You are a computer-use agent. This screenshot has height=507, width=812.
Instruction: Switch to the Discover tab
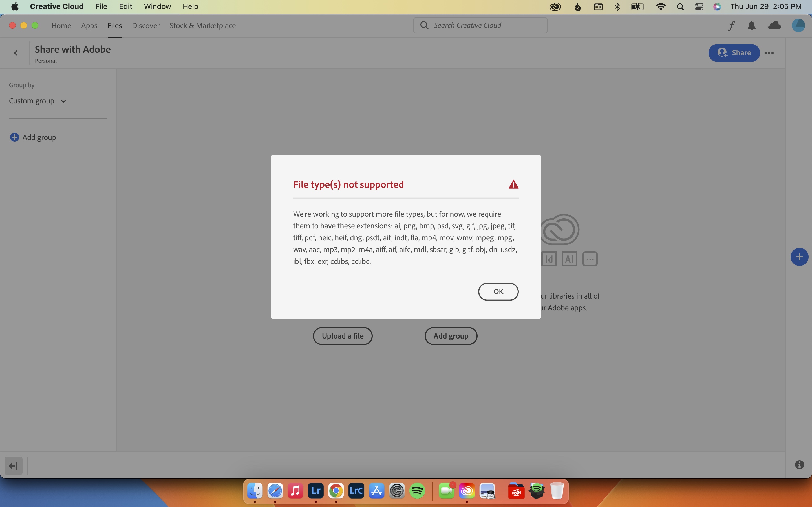tap(145, 25)
